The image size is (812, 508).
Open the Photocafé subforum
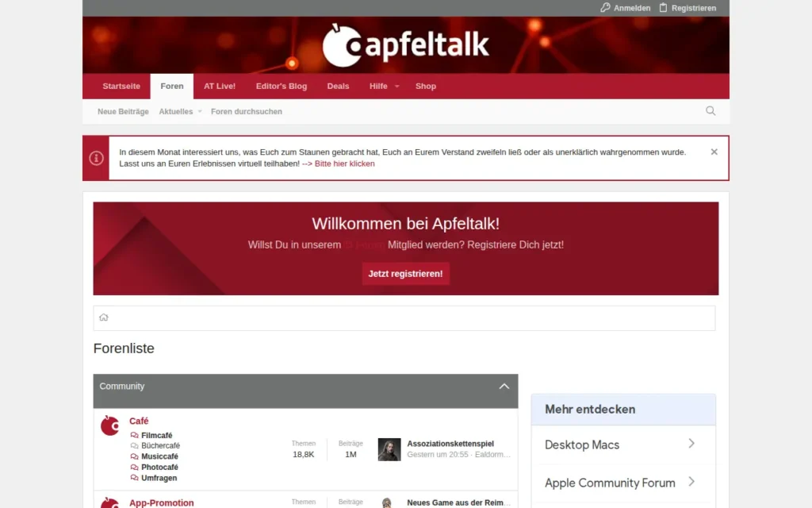(x=159, y=468)
